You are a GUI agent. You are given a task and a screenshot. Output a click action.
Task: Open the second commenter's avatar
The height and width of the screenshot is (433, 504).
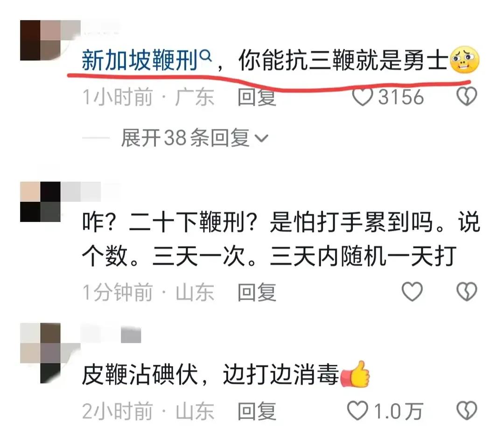(x=40, y=202)
